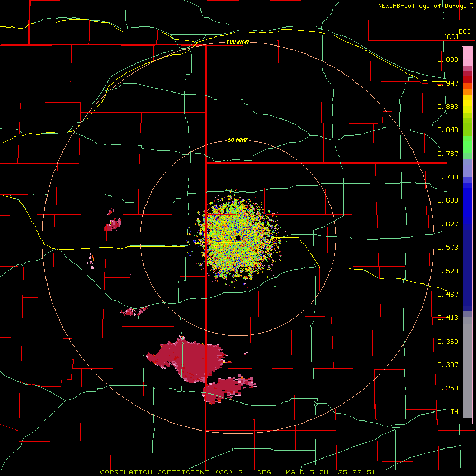The image size is (476, 476).
Task: Pick the bright green segment of the color bar
Action: (x=467, y=144)
